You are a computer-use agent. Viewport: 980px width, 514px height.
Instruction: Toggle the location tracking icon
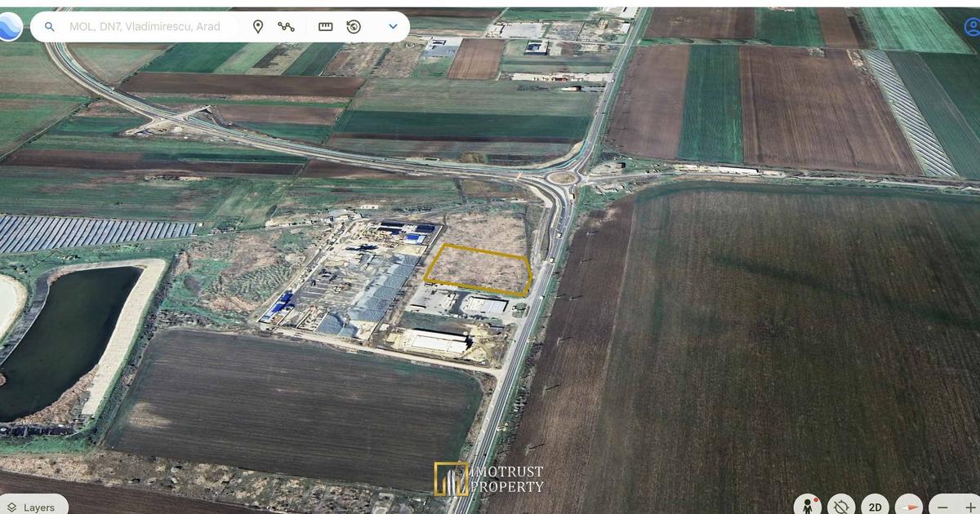pos(841,506)
